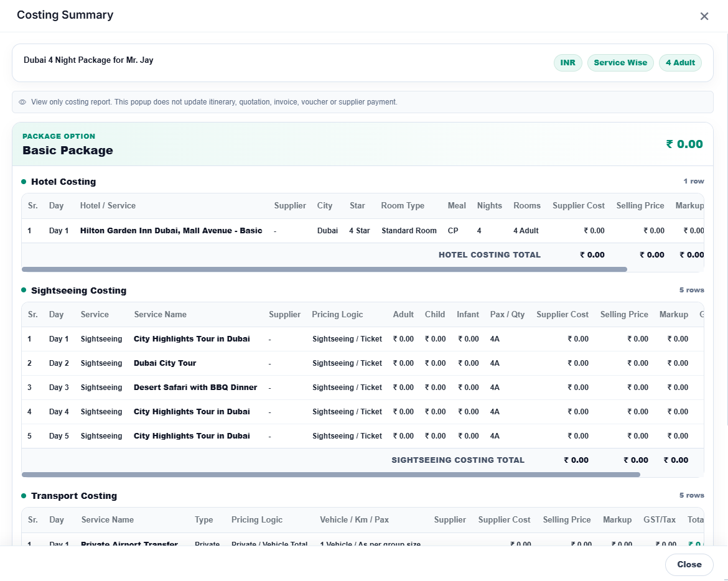This screenshot has height=581, width=728.
Task: Click the Service Wise badge
Action: (x=620, y=63)
